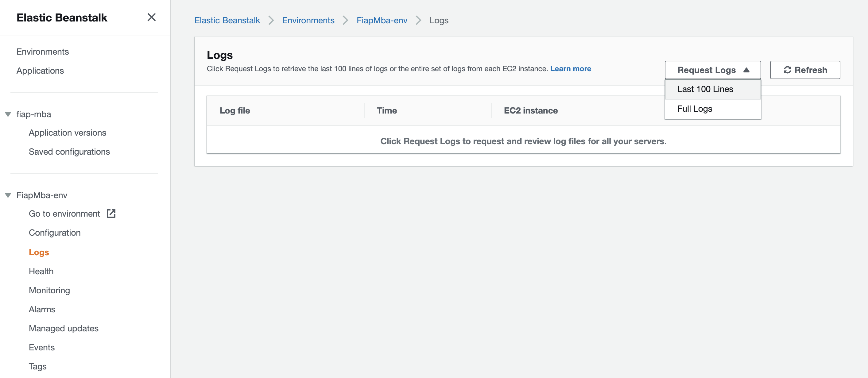Choose Full Logs from dropdown
The width and height of the screenshot is (868, 378).
(695, 109)
